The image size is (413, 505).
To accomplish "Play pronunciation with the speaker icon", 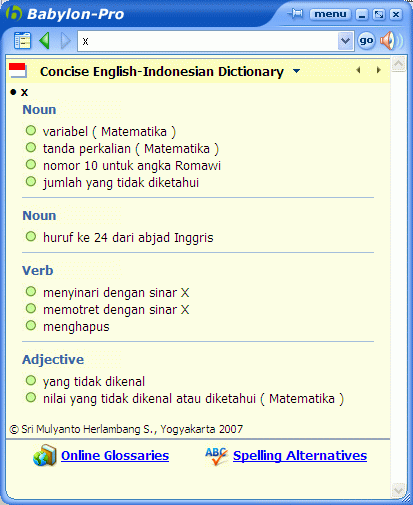I will point(391,41).
